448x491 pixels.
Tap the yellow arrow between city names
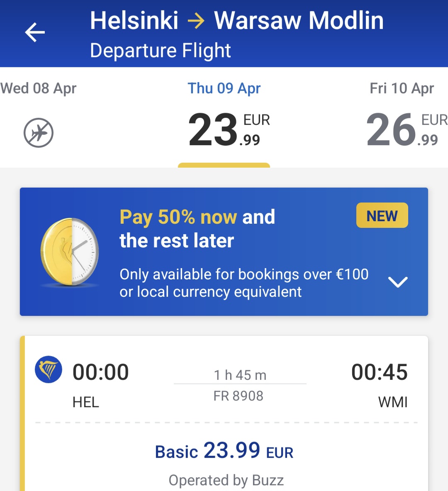pyautogui.click(x=196, y=21)
